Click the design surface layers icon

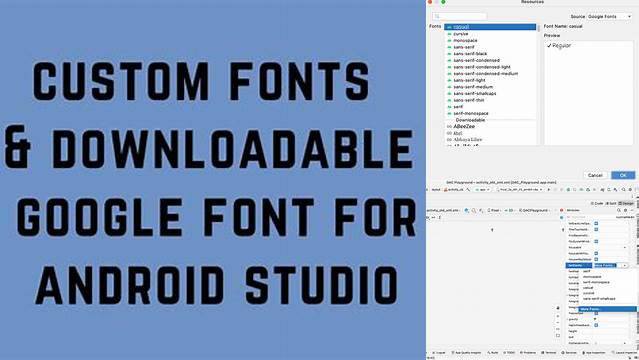click(x=467, y=210)
